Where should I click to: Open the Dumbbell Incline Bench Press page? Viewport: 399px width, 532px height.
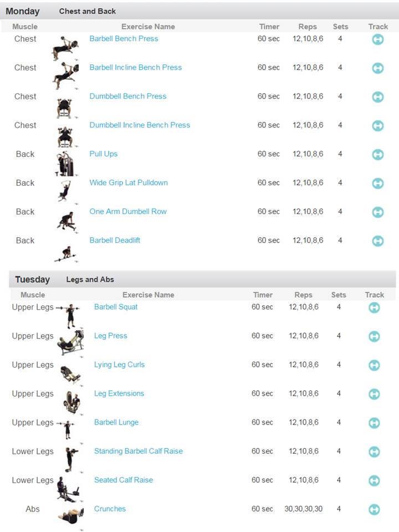pyautogui.click(x=140, y=125)
